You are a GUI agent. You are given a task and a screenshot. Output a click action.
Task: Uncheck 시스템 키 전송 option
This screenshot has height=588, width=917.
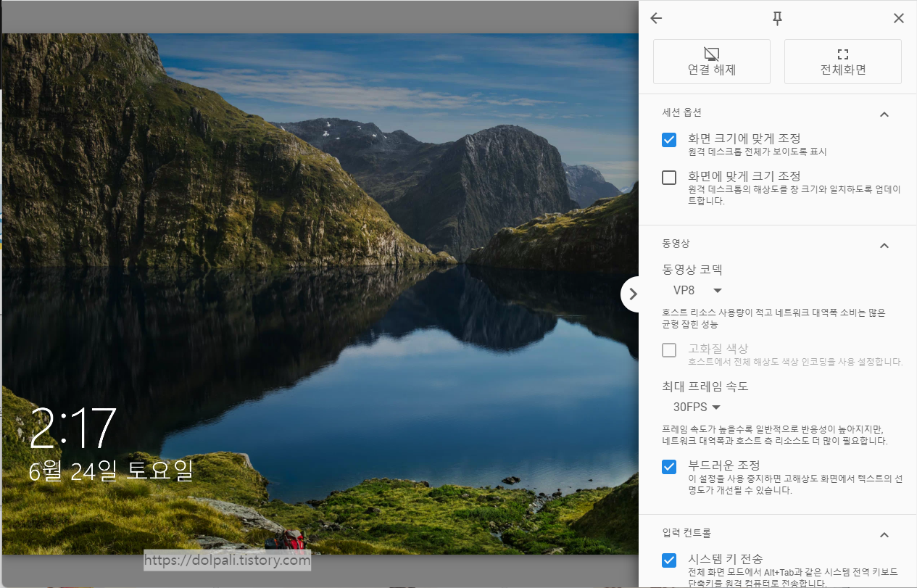tap(668, 560)
